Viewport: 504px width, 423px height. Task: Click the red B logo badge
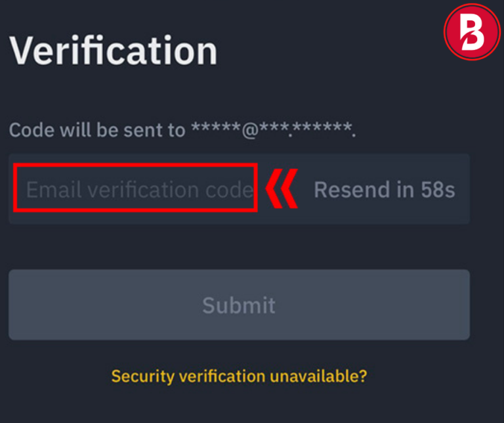point(472,32)
